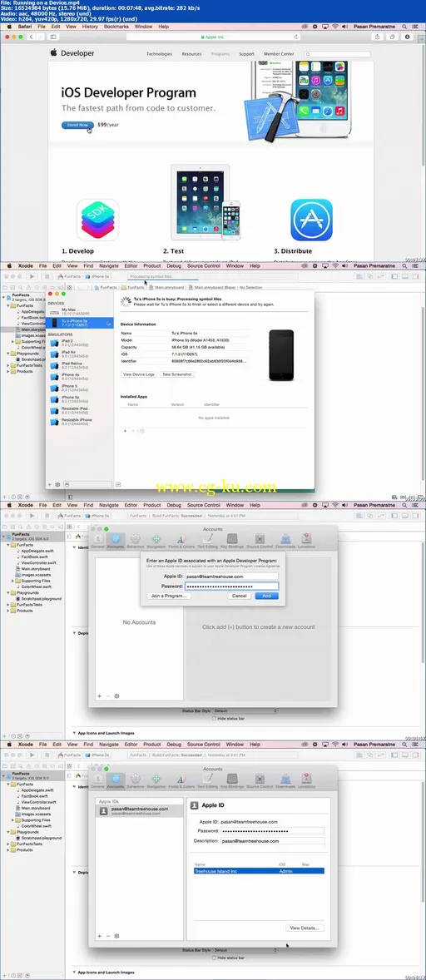The width and height of the screenshot is (426, 980).
Task: Click the blue Add button in the sheet
Action: [x=267, y=596]
